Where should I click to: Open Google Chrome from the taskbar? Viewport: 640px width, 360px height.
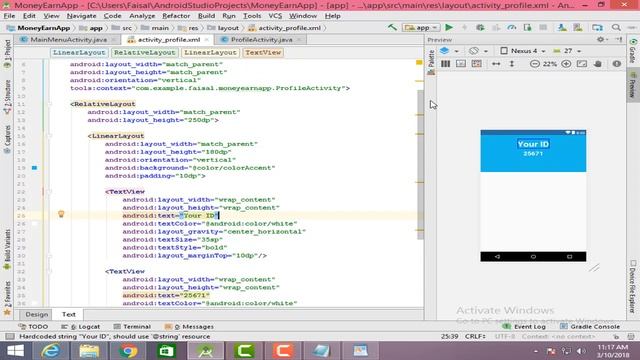tap(128, 351)
